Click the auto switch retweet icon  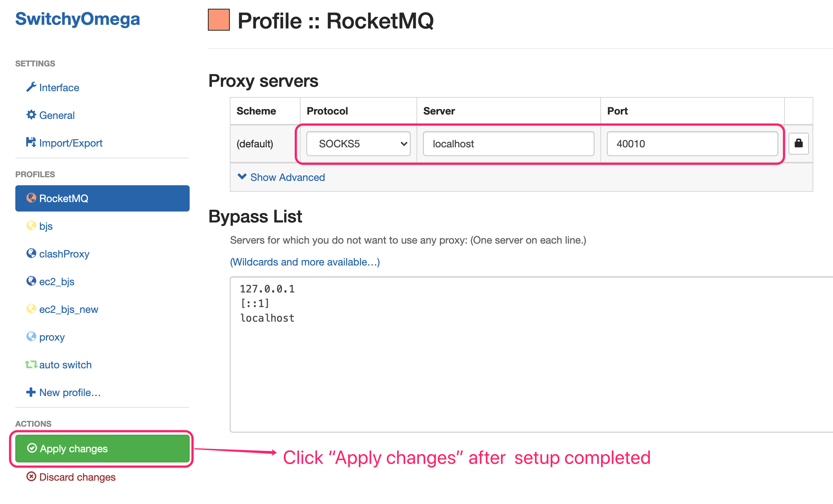pyautogui.click(x=31, y=364)
